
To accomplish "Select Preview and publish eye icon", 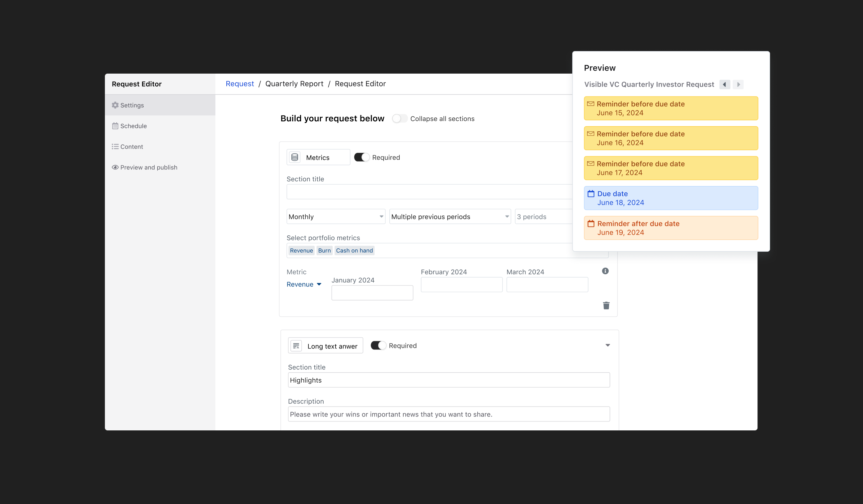I will coord(116,167).
